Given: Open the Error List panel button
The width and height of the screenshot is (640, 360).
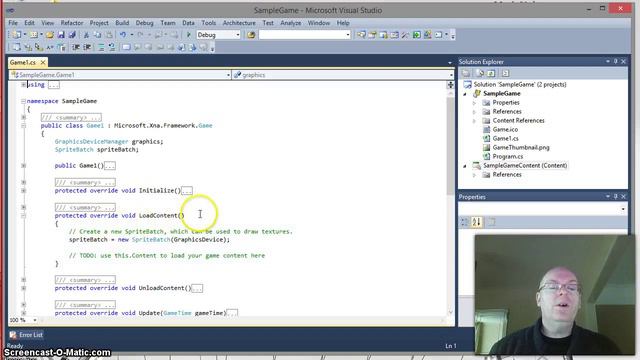Looking at the screenshot, I should click(27, 335).
